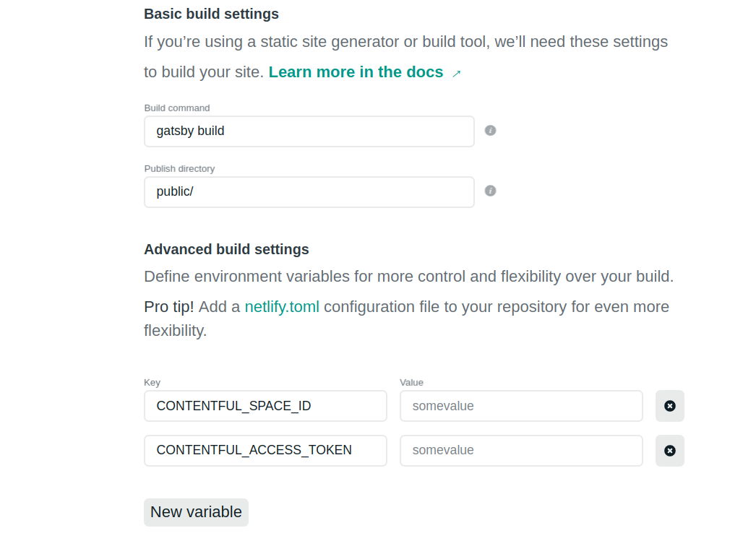756x541 pixels.
Task: Click the value field for CONTENTFUL_ACCESS_TOKEN
Action: (x=520, y=451)
